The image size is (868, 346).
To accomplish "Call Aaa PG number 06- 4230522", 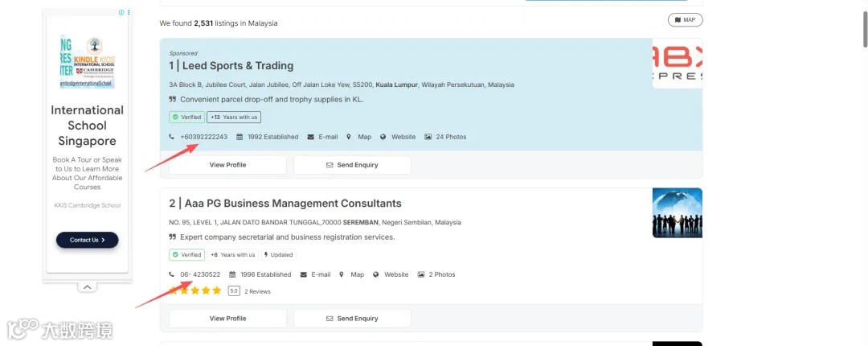I will 200,274.
